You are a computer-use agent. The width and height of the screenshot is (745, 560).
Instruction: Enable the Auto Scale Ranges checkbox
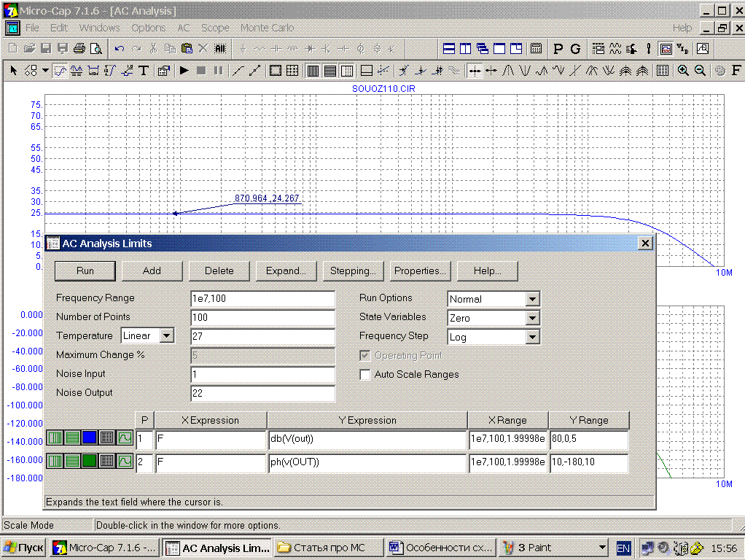[x=365, y=375]
